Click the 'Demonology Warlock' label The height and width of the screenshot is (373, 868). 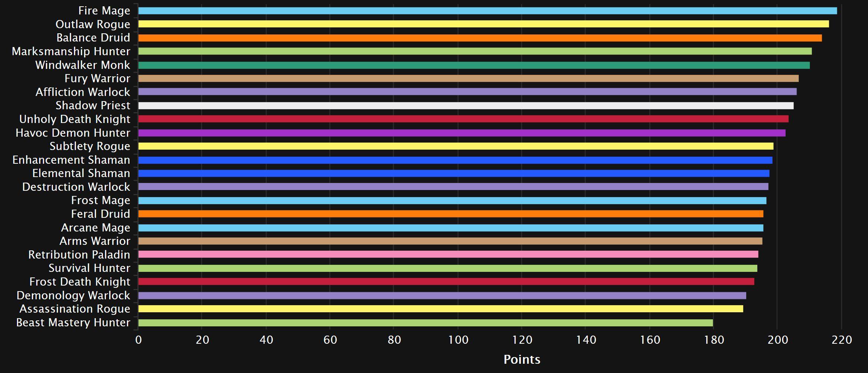[73, 296]
